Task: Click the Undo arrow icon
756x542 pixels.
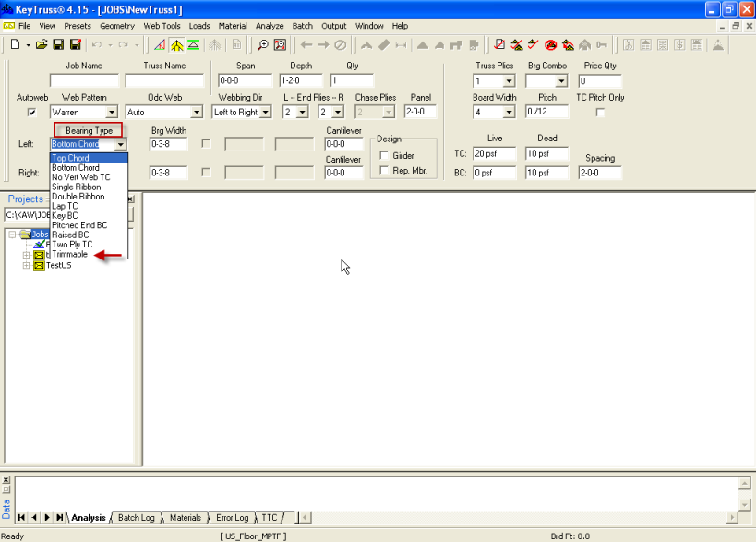Action: 97,45
